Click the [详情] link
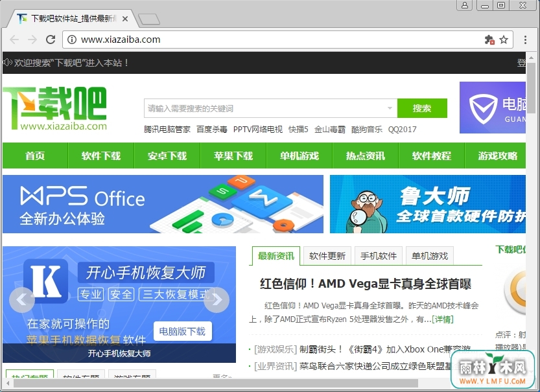Viewport: 540px width, 392px height. 443,319
